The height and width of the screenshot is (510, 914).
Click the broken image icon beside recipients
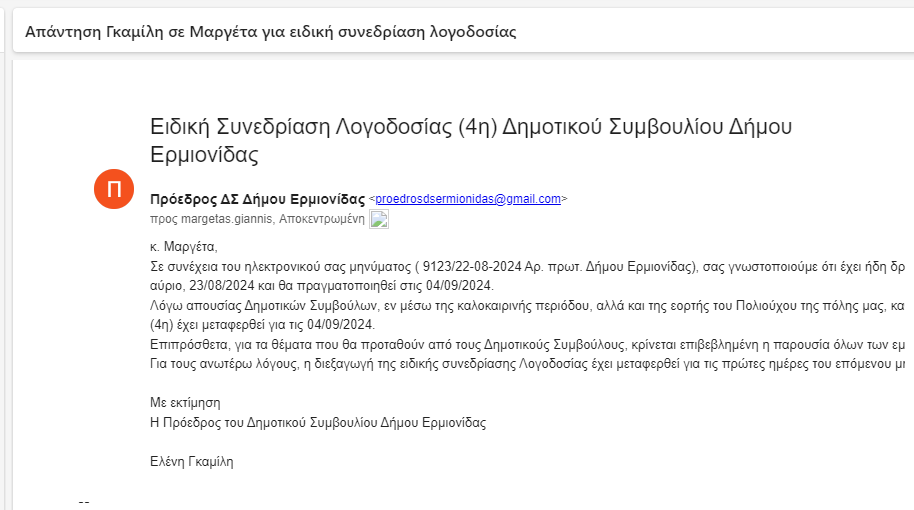379,220
